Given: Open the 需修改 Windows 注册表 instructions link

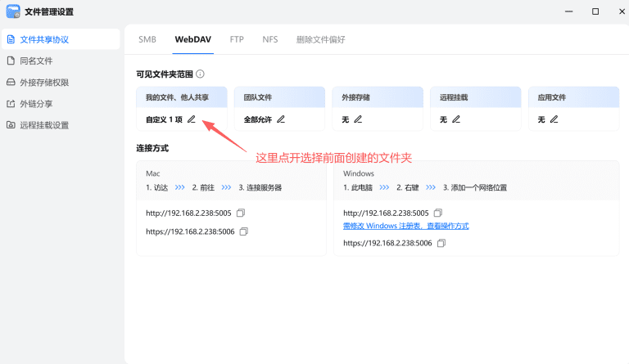Looking at the screenshot, I should click(406, 226).
